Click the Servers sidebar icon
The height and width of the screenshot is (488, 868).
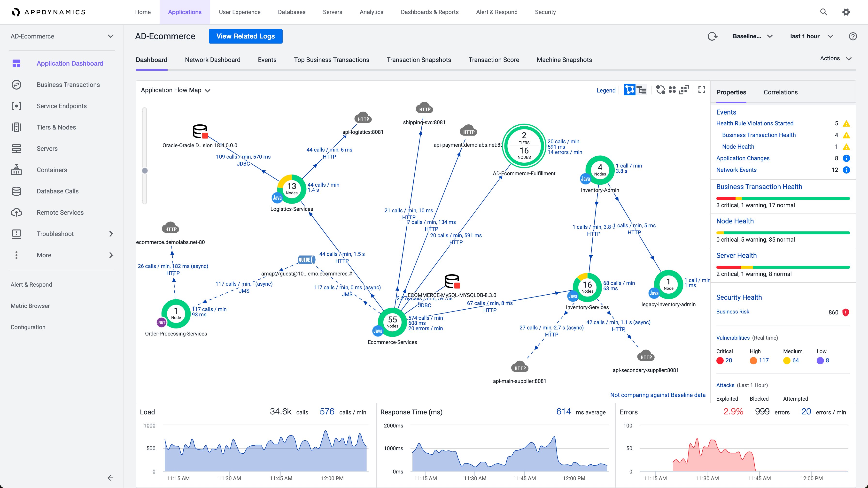(16, 149)
